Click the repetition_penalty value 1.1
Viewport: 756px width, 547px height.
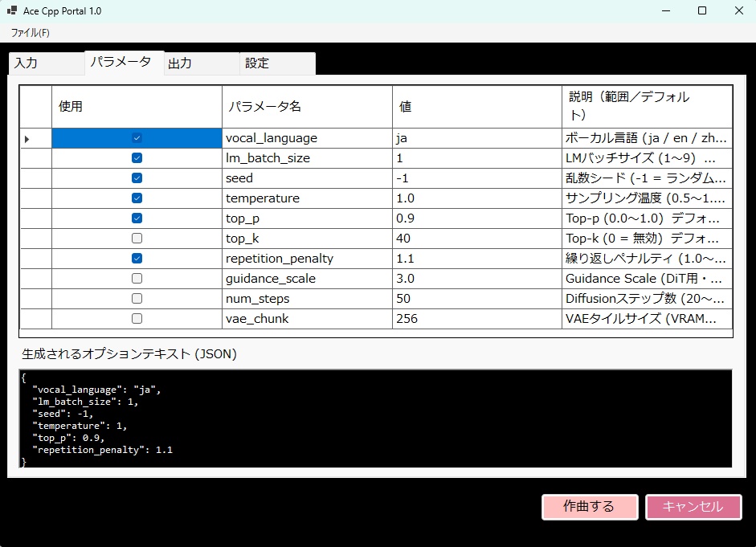477,259
